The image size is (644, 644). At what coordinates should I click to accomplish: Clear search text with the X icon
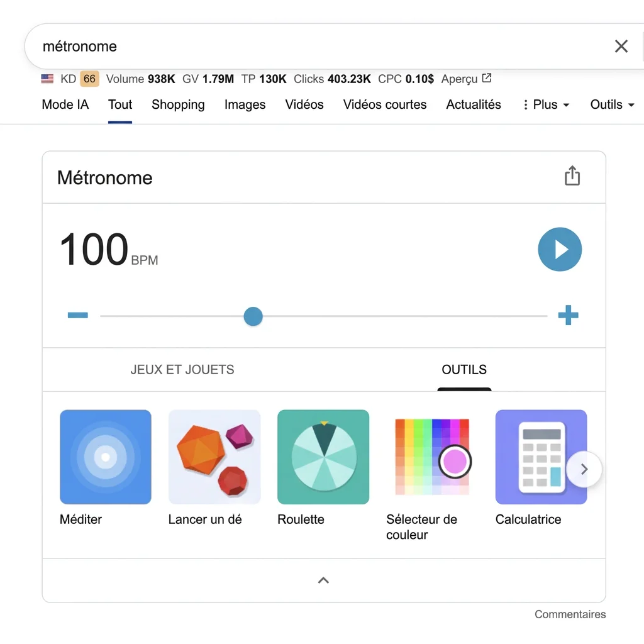(x=621, y=46)
